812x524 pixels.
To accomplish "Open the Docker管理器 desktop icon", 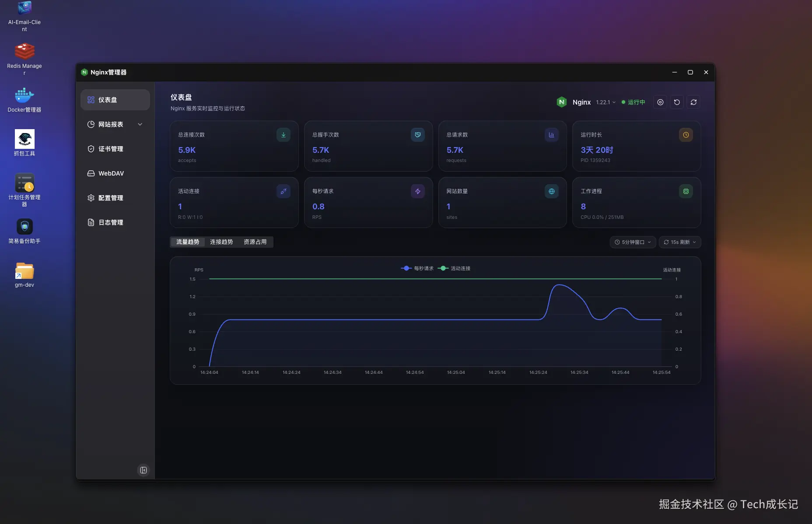I will coord(24,100).
